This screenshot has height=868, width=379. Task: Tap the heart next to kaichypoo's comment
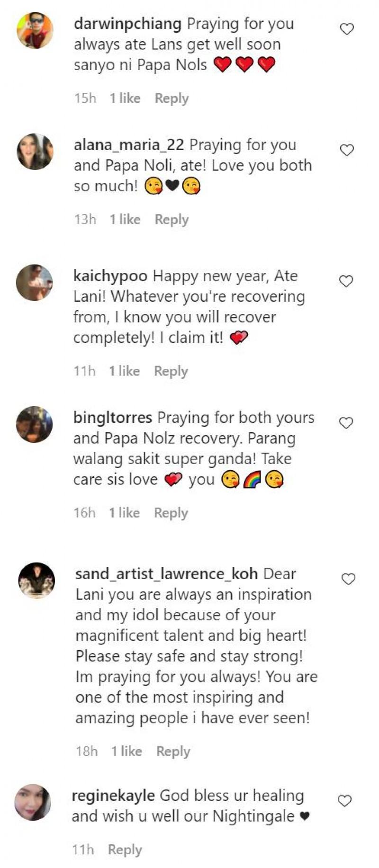[346, 281]
